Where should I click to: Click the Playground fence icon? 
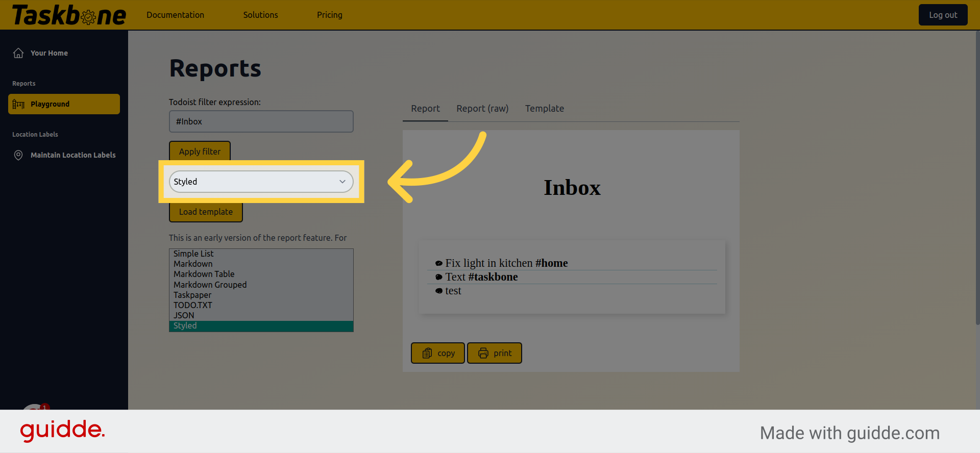[18, 104]
